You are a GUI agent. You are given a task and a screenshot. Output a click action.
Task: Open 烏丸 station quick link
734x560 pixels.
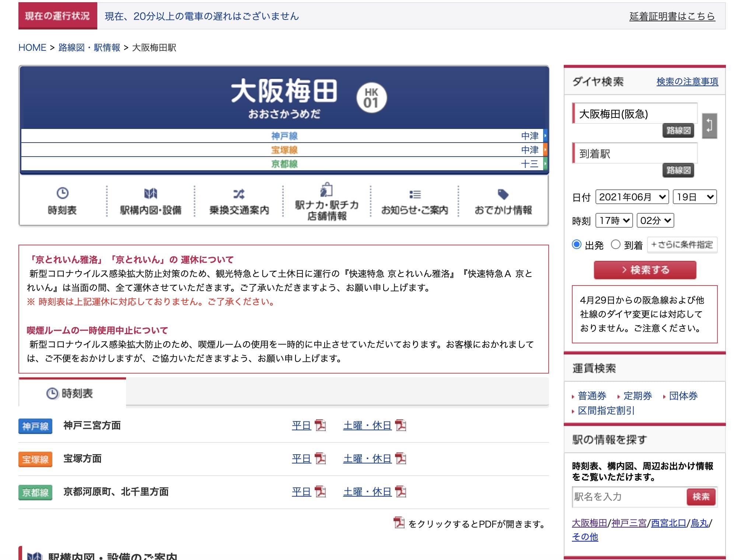(699, 523)
